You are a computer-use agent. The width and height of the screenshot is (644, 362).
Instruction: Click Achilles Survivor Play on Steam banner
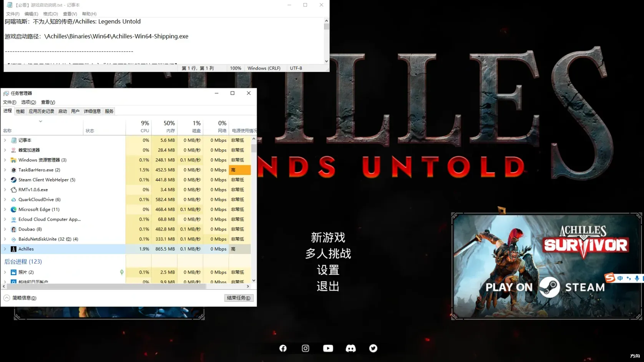(x=546, y=266)
